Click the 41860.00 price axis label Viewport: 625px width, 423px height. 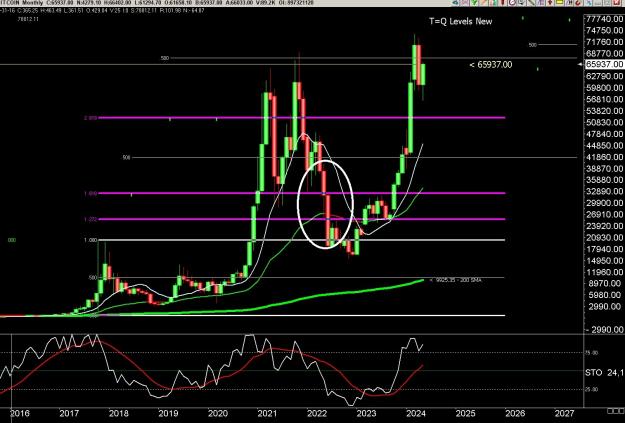point(605,157)
